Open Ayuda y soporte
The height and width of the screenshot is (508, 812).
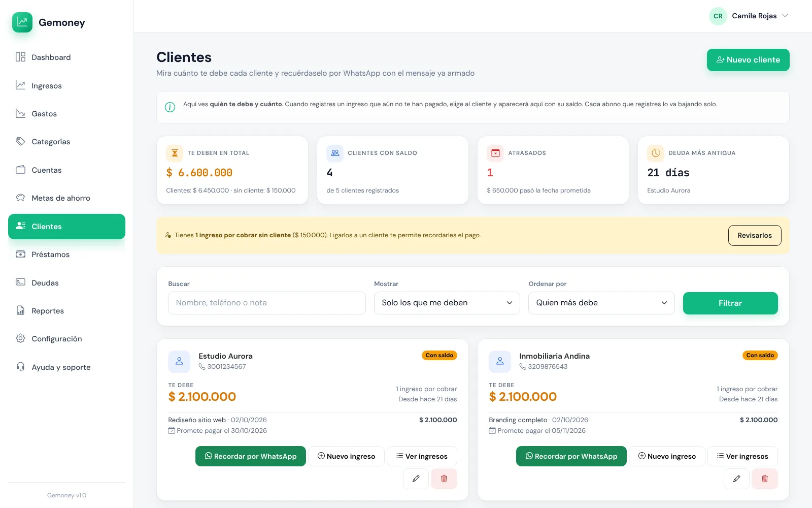point(66,367)
